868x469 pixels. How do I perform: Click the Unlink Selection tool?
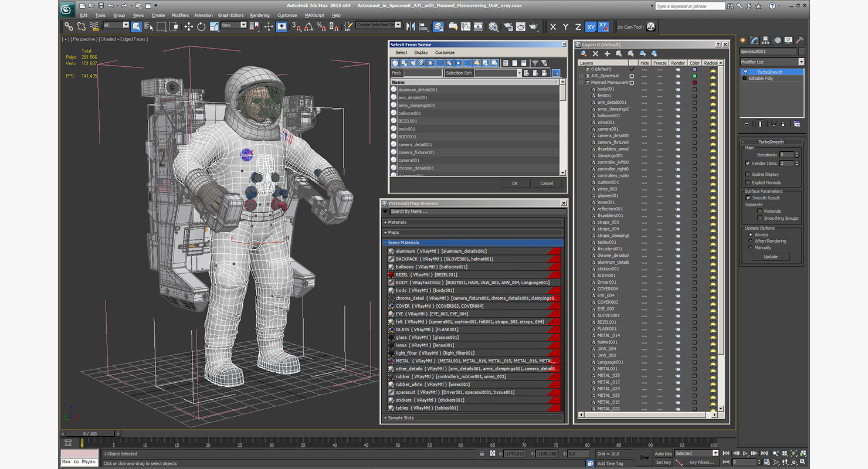[x=82, y=26]
